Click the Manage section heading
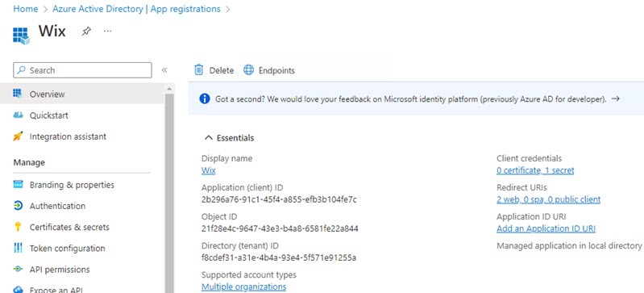Image resolution: width=644 pixels, height=293 pixels. (x=29, y=162)
